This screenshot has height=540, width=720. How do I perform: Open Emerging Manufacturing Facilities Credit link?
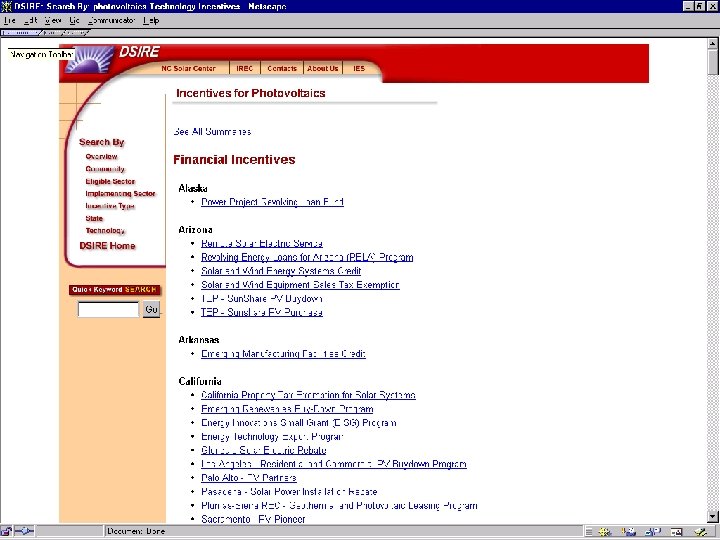283,354
